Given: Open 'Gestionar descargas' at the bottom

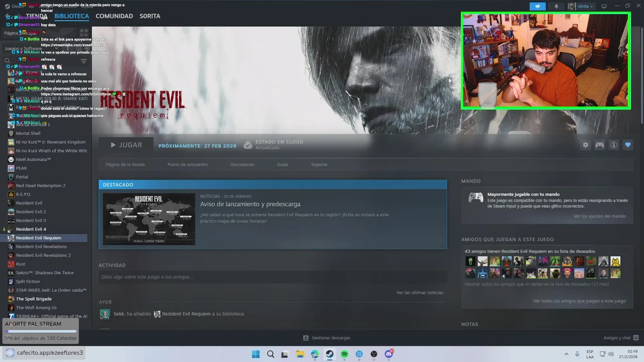Looking at the screenshot, I should (x=327, y=338).
